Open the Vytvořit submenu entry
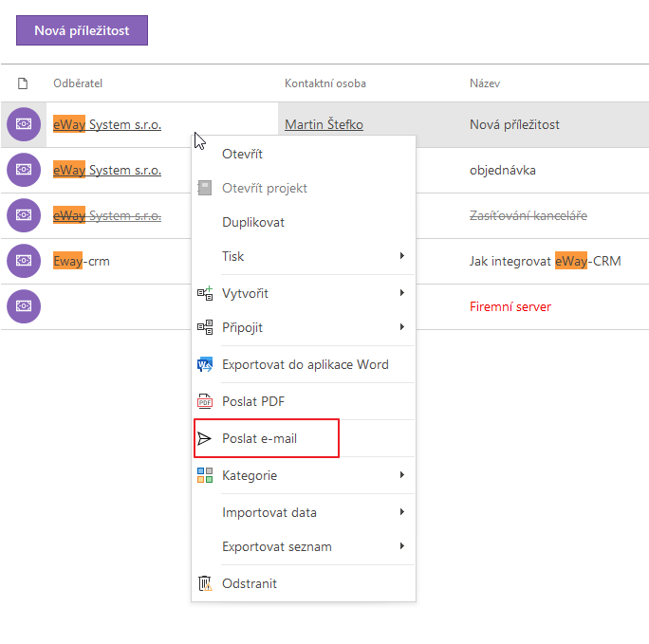Image resolution: width=649 pixels, height=644 pixels. point(304,293)
